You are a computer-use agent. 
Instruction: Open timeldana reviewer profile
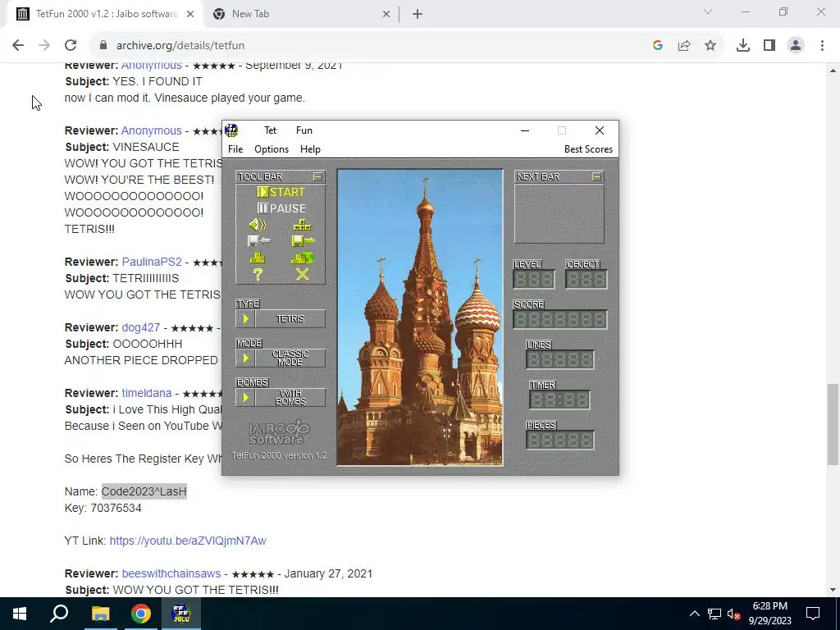pyautogui.click(x=146, y=393)
